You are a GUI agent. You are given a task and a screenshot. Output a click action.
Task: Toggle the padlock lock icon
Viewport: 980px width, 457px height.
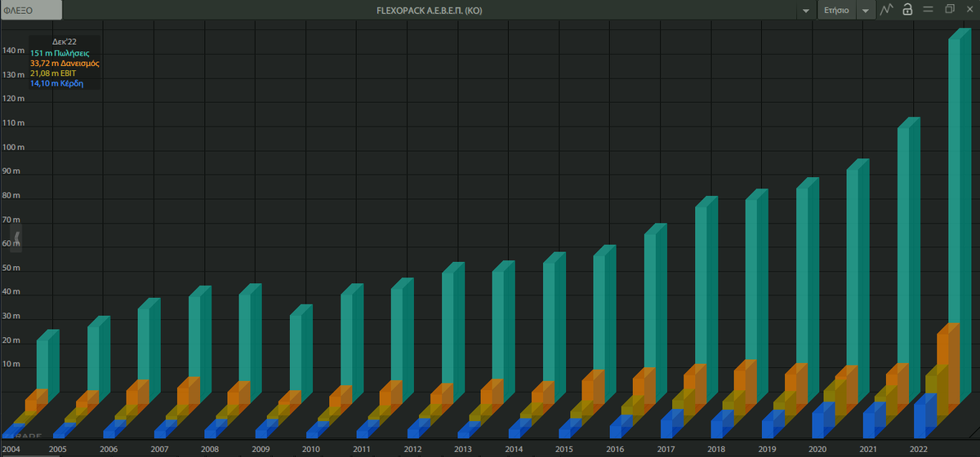tap(907, 10)
